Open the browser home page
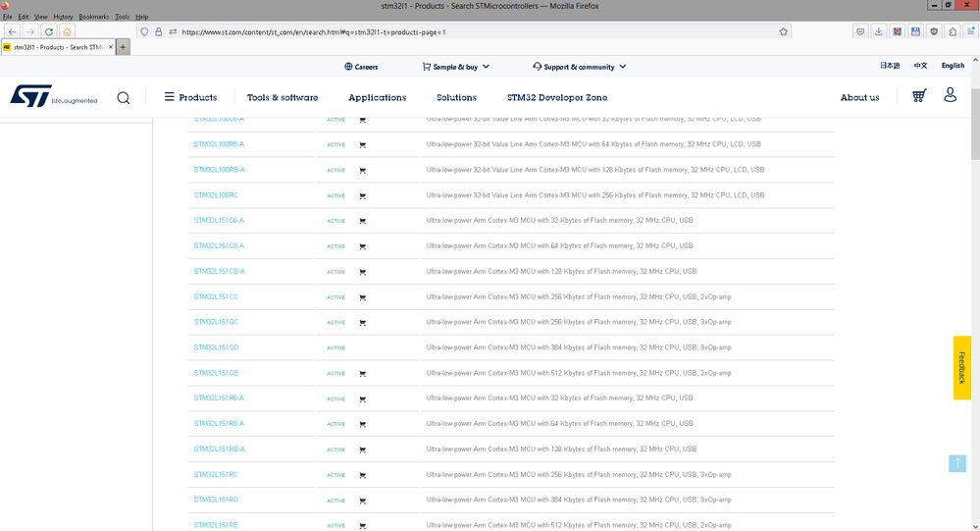The width and height of the screenshot is (980, 531). click(67, 31)
